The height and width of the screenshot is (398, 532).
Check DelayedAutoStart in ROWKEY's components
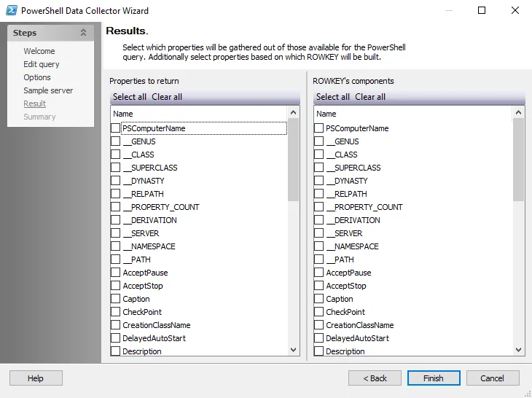[x=319, y=338]
